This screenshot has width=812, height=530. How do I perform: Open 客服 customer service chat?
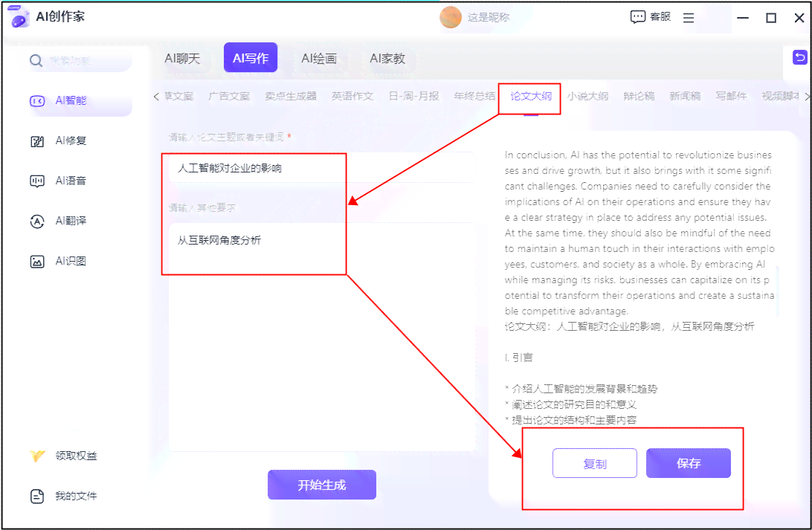click(x=651, y=17)
